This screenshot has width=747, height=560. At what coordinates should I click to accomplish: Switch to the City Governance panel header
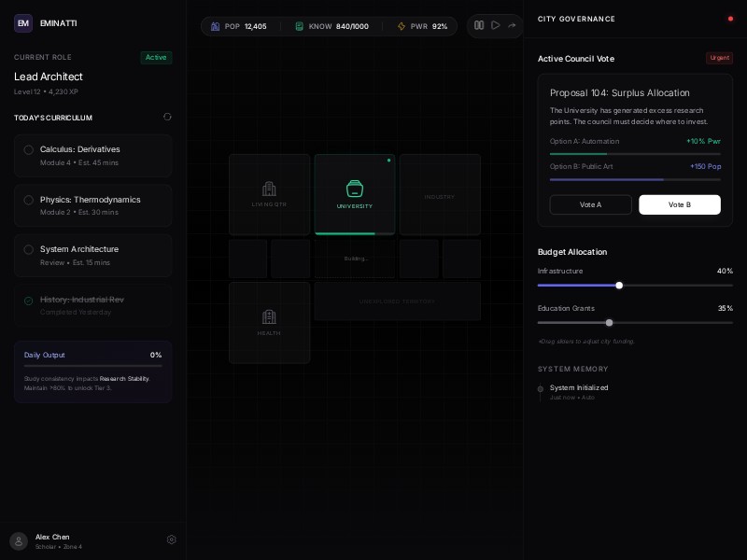[x=576, y=19]
